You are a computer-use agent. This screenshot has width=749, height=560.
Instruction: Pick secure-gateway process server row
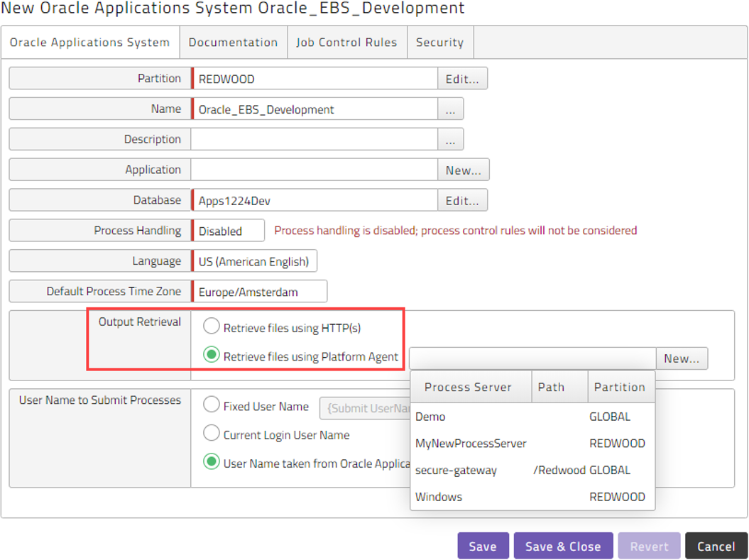click(532, 471)
